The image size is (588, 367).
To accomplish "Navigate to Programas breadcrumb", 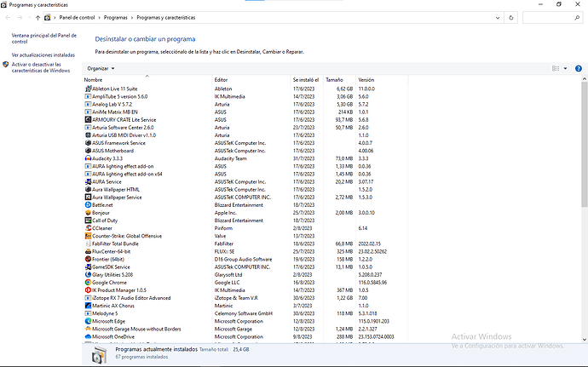I will [116, 18].
